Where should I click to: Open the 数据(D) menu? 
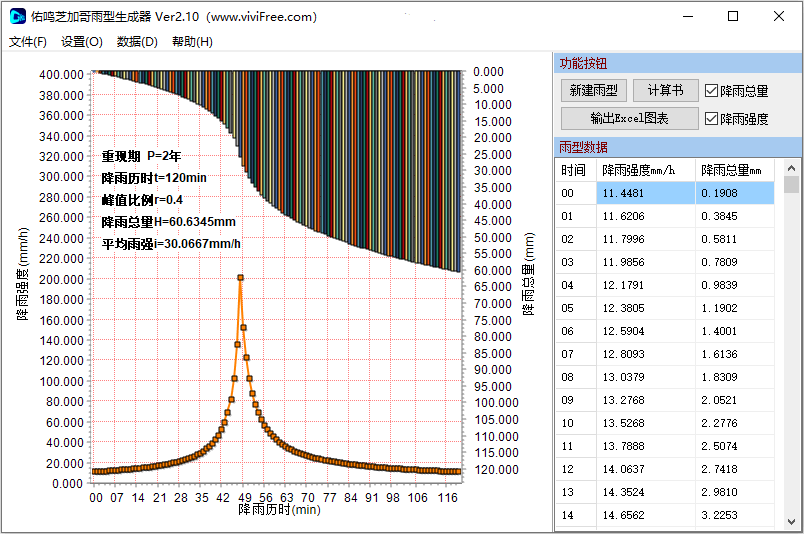[137, 42]
